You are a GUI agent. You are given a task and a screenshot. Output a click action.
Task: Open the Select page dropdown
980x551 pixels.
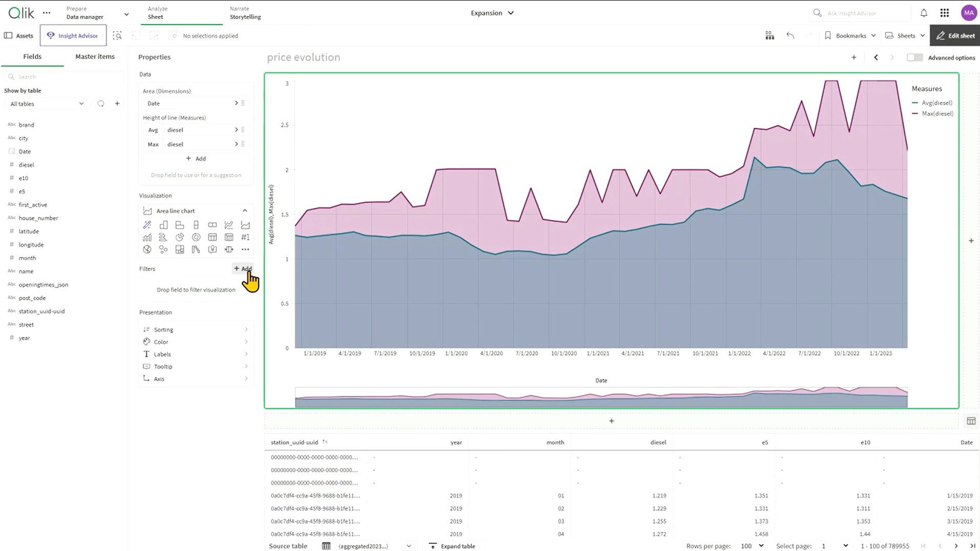tap(835, 546)
